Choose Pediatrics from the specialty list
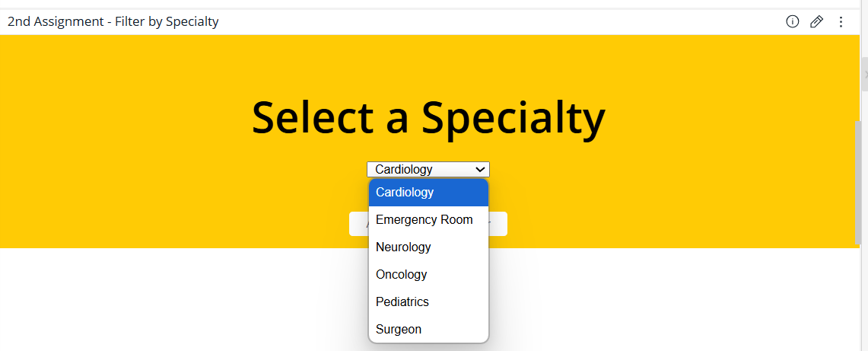The height and width of the screenshot is (351, 868). (428, 302)
